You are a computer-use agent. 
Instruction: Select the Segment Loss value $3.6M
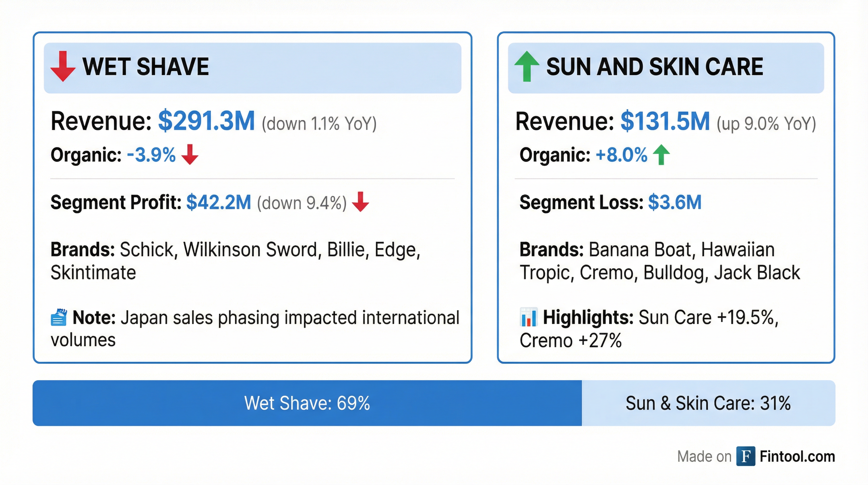(x=674, y=202)
